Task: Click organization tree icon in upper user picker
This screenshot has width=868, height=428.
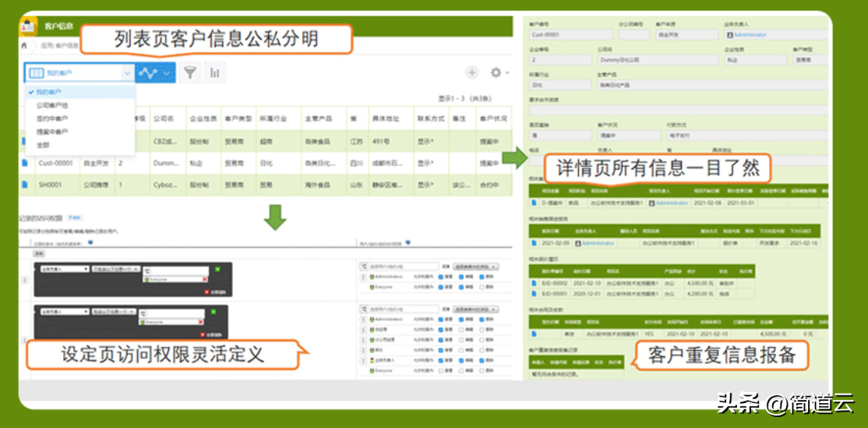Action: pos(364,267)
